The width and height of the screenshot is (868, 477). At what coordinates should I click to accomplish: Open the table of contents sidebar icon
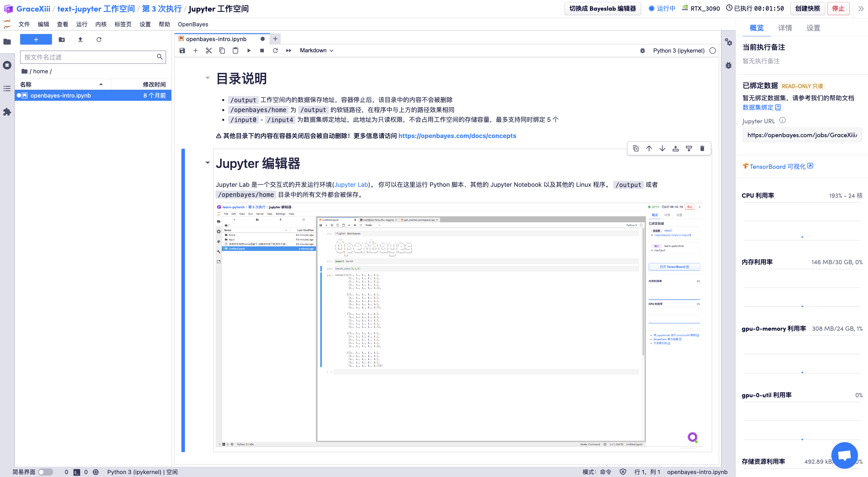click(7, 88)
